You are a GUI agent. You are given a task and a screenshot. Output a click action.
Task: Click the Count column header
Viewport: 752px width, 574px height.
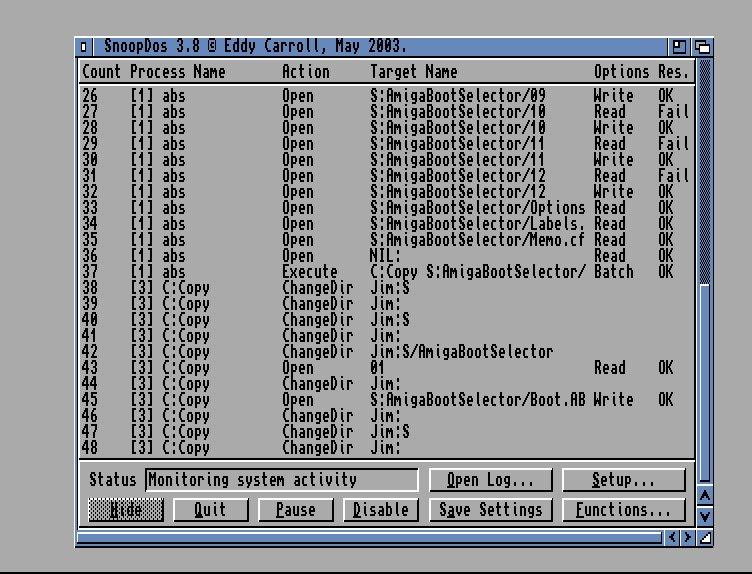pos(101,72)
